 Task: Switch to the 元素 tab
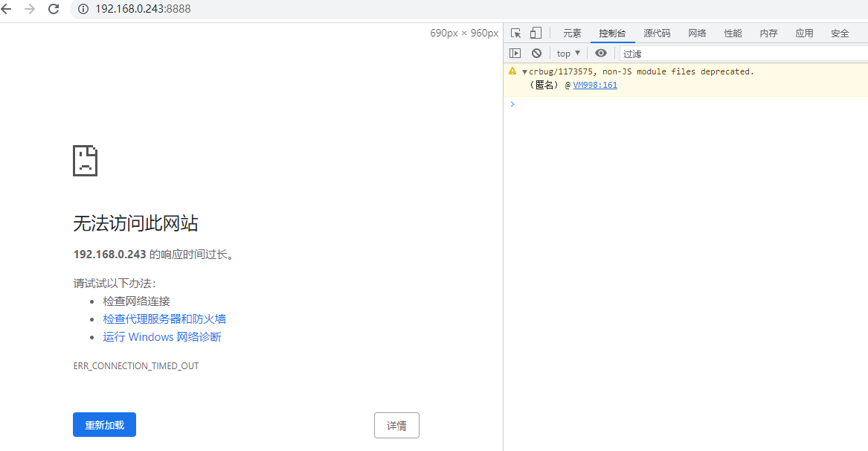(572, 33)
